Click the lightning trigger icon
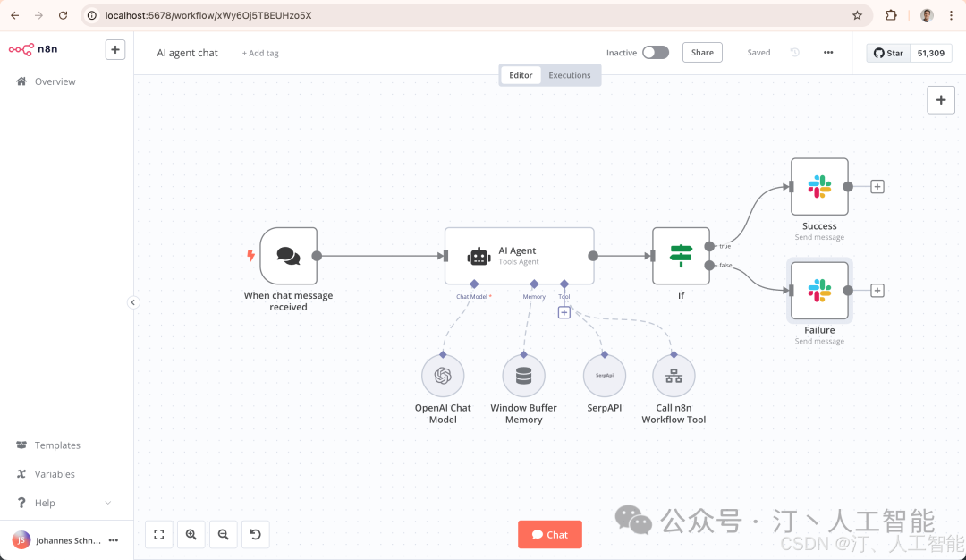 (250, 256)
